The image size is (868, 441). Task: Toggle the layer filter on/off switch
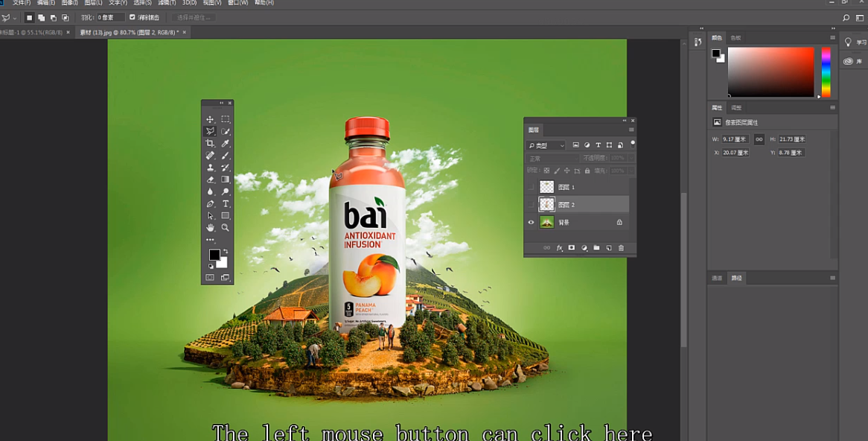click(633, 144)
